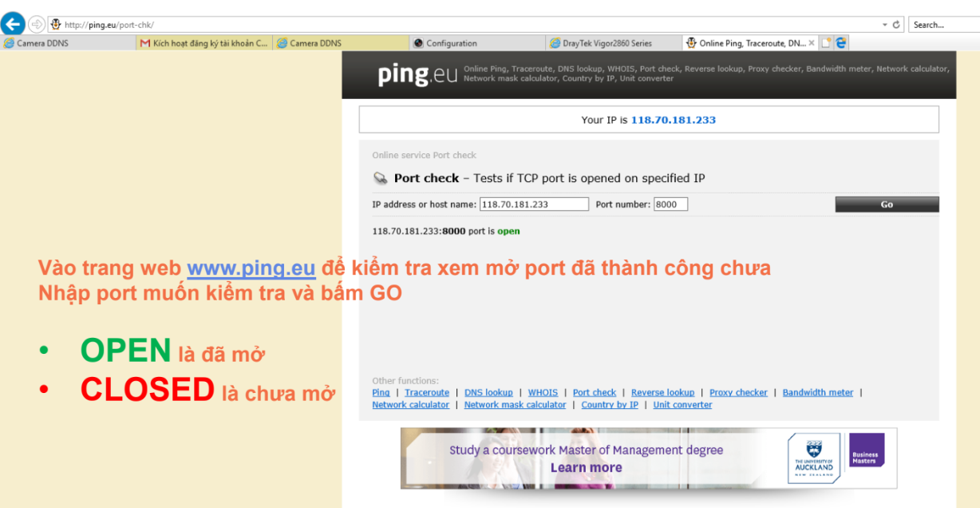Image resolution: width=980 pixels, height=508 pixels.
Task: Switch to the Configuration tab
Action: [451, 43]
